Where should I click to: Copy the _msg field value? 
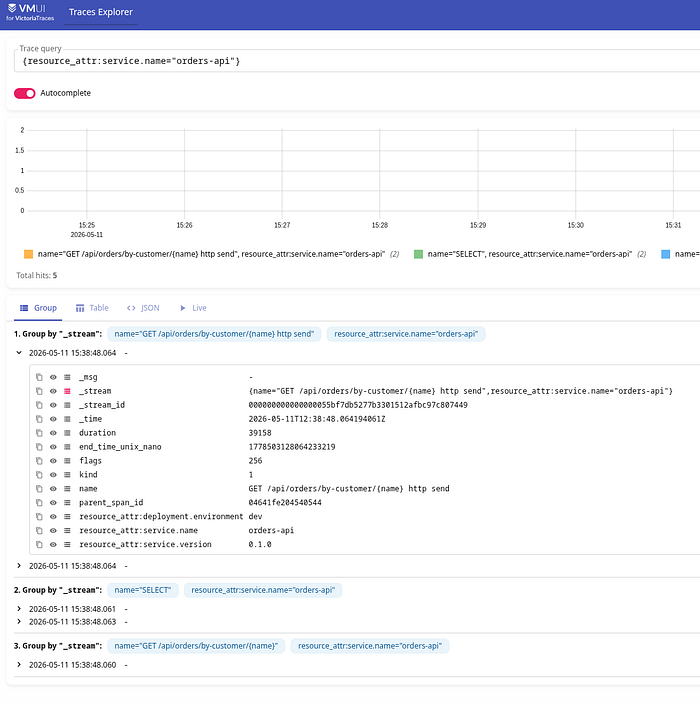click(39, 378)
